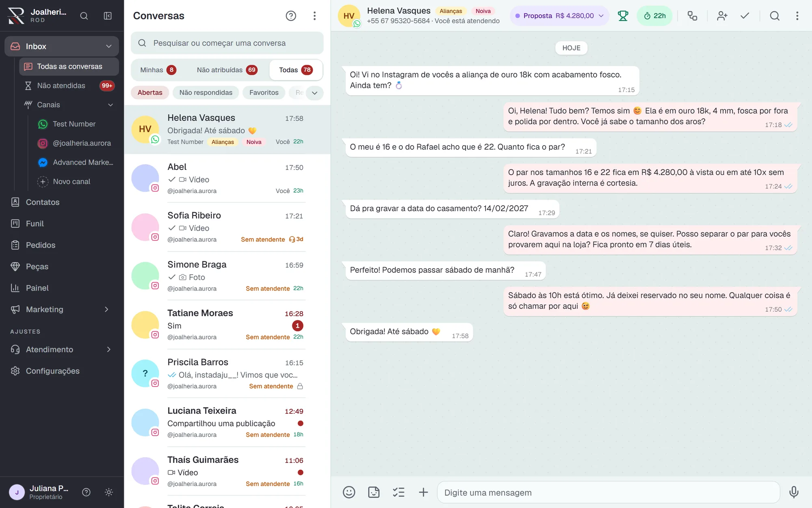Toggle the Abertas filter chip
Viewport: 812px width, 508px height.
pos(150,93)
